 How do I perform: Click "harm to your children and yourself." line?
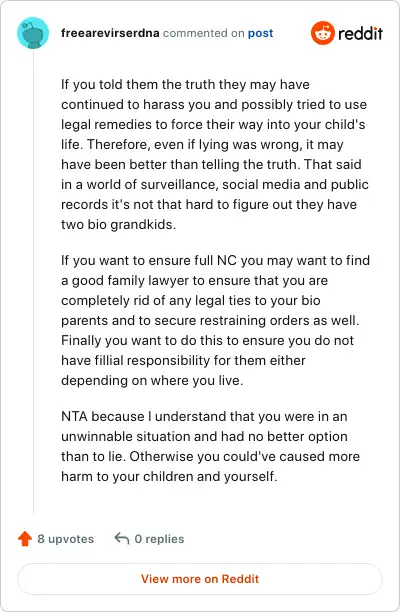(x=169, y=476)
